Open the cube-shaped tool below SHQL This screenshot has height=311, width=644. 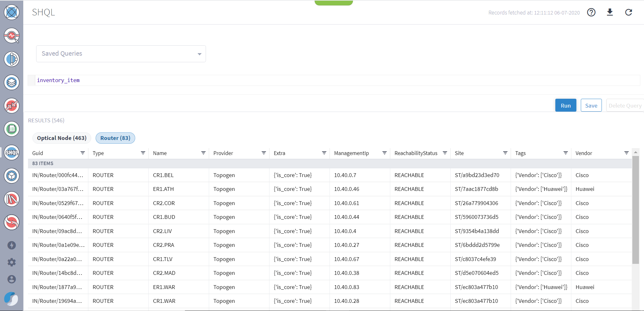tap(11, 176)
